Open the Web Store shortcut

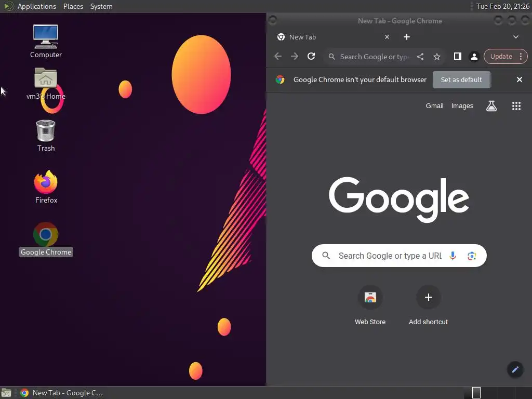pyautogui.click(x=370, y=305)
